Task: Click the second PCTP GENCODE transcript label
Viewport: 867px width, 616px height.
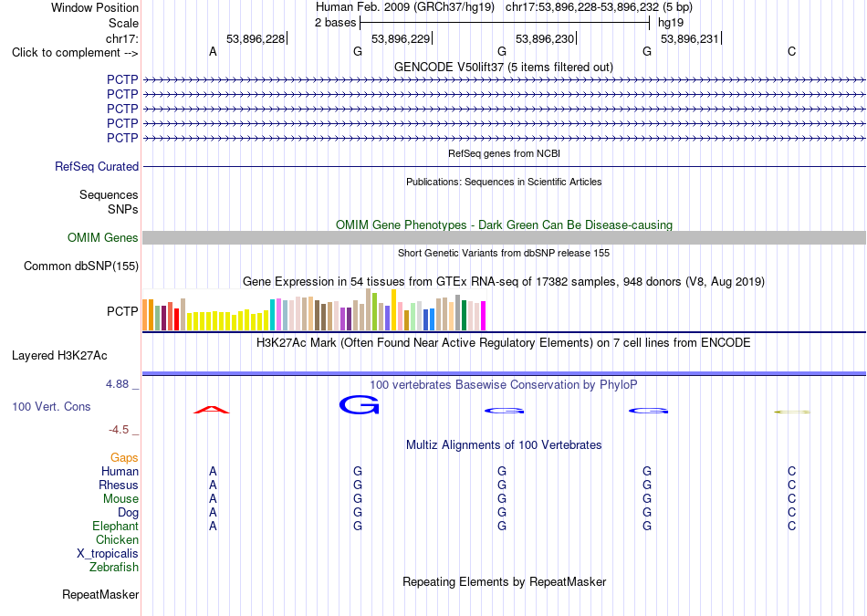Action: coord(122,95)
